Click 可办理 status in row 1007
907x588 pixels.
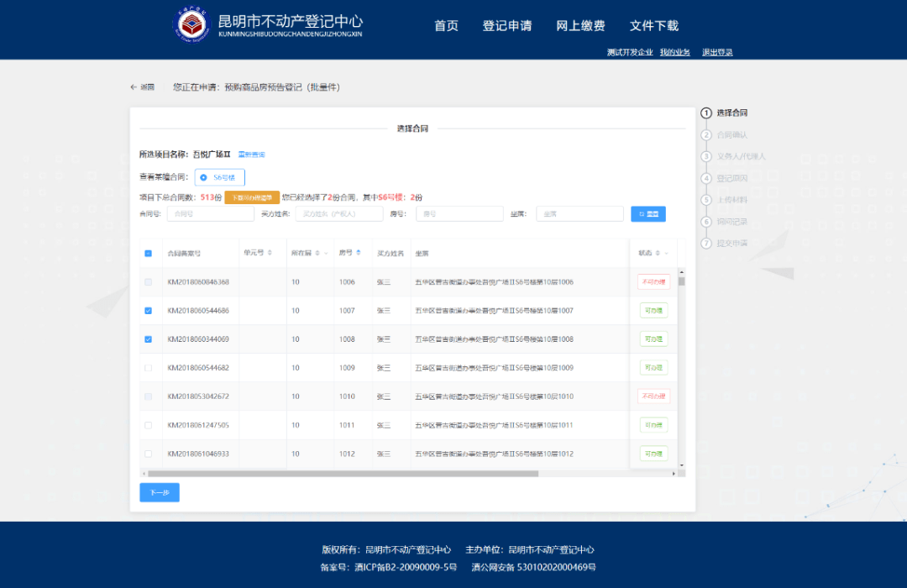click(653, 311)
